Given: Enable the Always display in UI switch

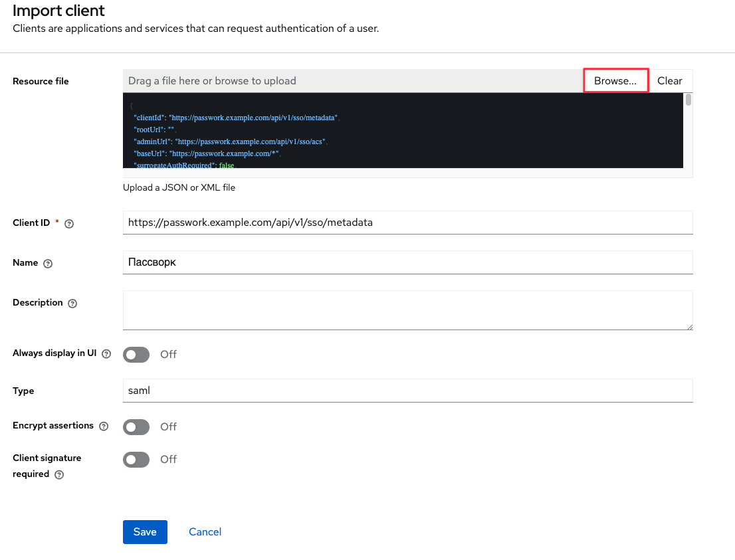Looking at the screenshot, I should 136,354.
